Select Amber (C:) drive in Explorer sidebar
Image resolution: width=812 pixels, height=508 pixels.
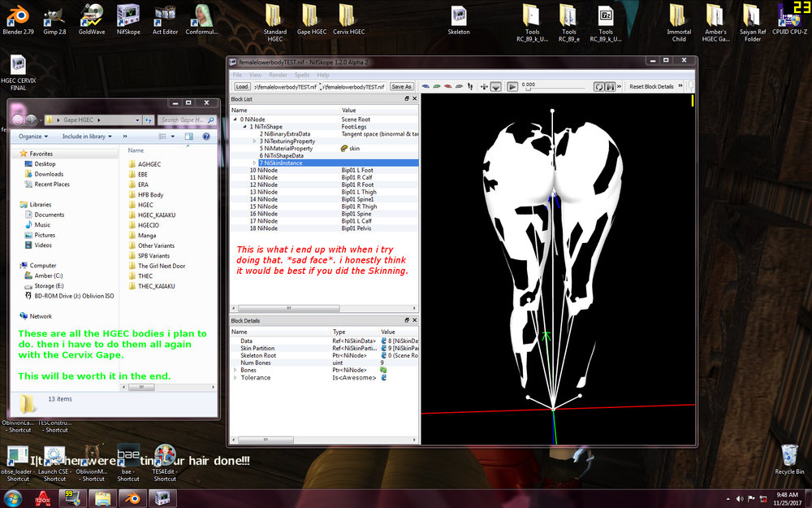pyautogui.click(x=44, y=276)
